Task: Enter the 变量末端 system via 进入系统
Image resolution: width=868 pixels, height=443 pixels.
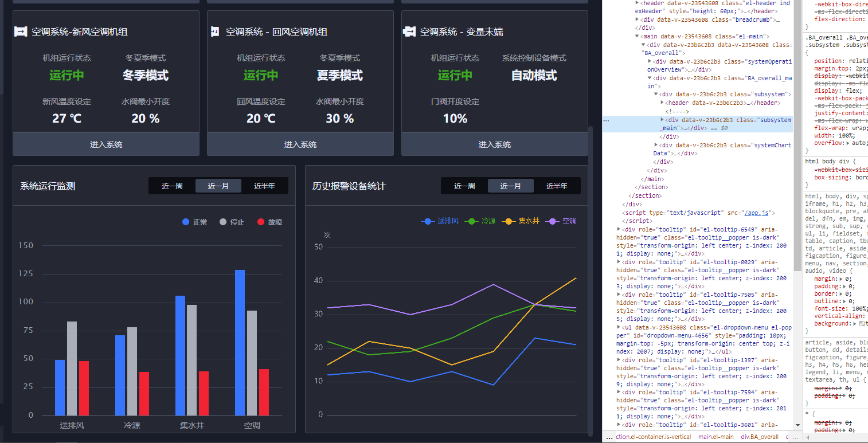Action: 495,144
